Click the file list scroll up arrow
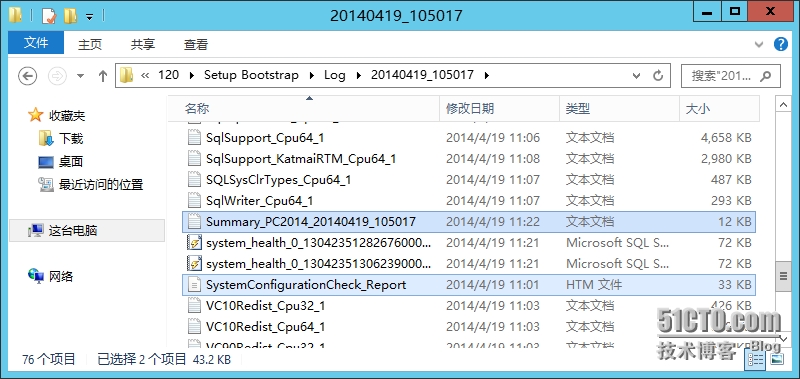 coord(783,104)
